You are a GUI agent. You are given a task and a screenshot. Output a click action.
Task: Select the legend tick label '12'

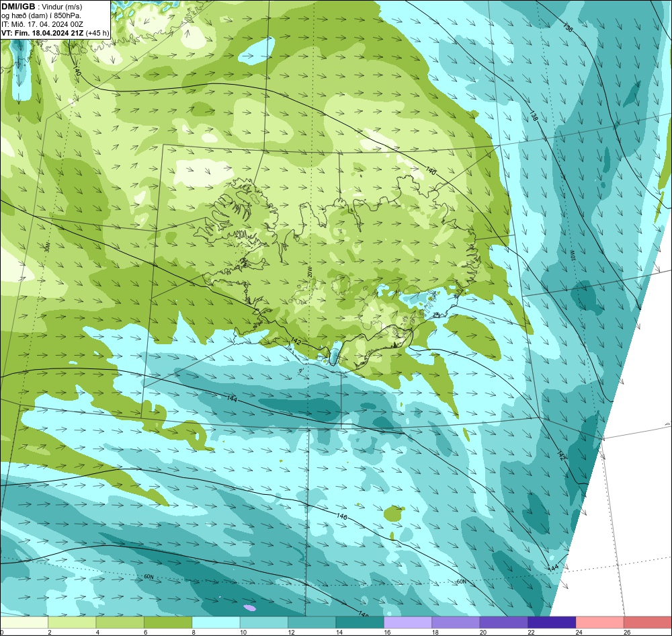click(291, 632)
